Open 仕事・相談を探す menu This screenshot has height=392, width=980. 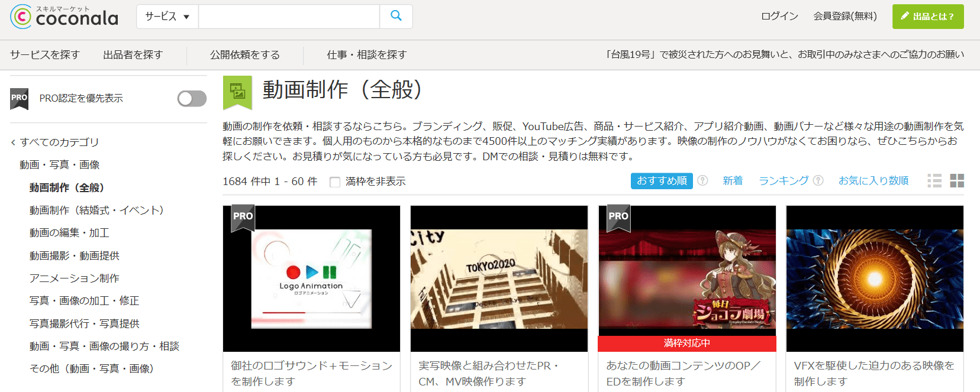tap(367, 55)
